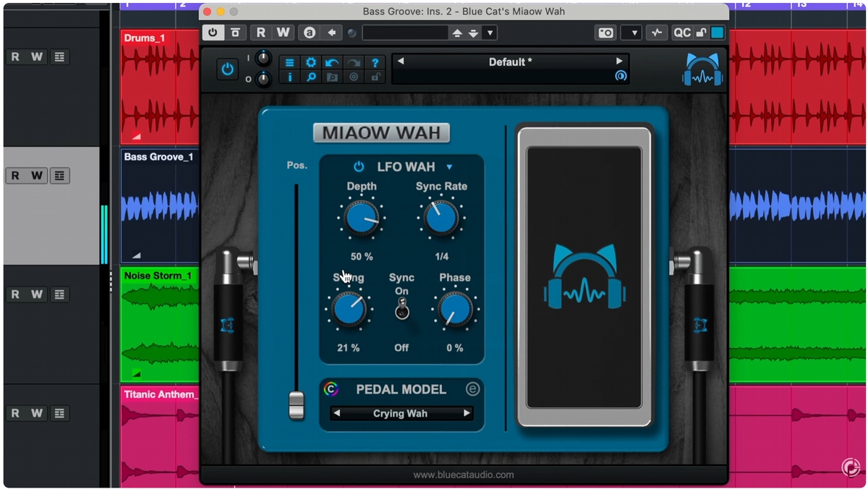Click the QC quick controls button
Viewport: 868px width, 489px height.
click(x=681, y=33)
